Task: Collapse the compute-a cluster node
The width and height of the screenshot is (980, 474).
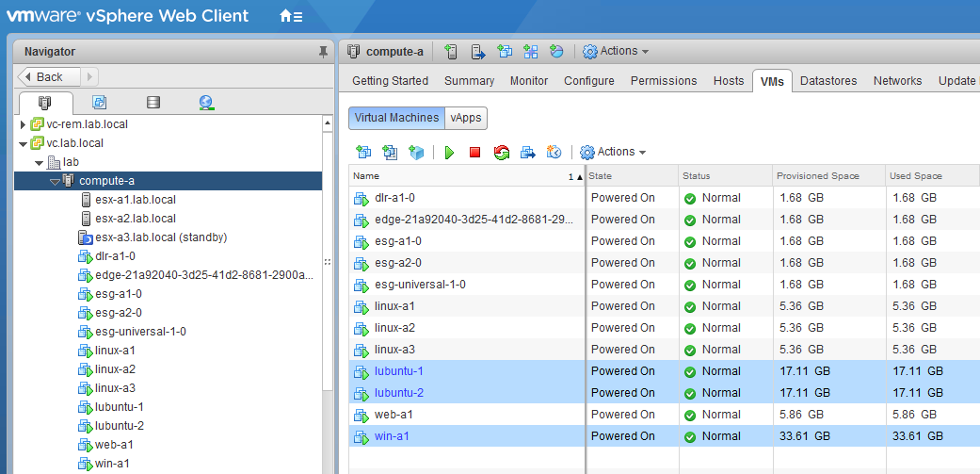Action: coord(55,181)
